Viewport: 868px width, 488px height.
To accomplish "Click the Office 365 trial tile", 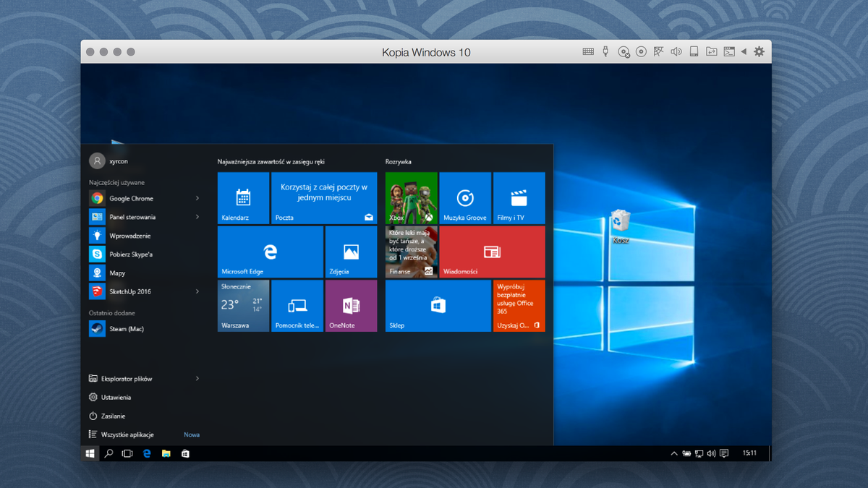I will pos(519,306).
